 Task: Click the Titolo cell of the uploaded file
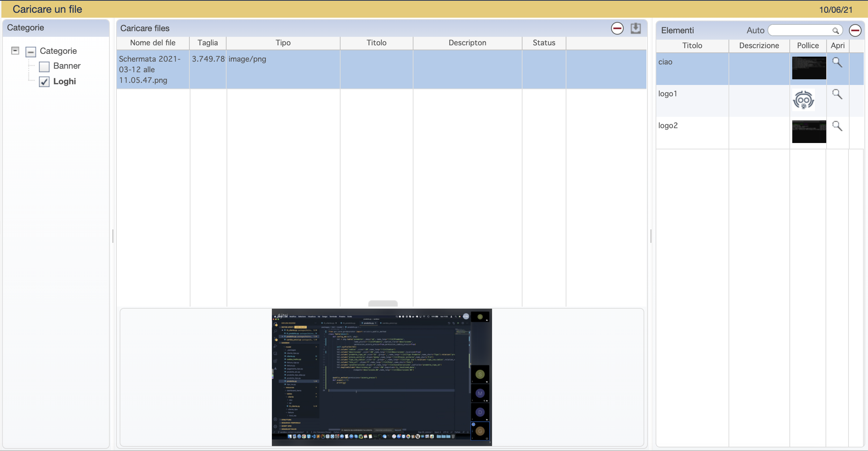[x=377, y=69]
